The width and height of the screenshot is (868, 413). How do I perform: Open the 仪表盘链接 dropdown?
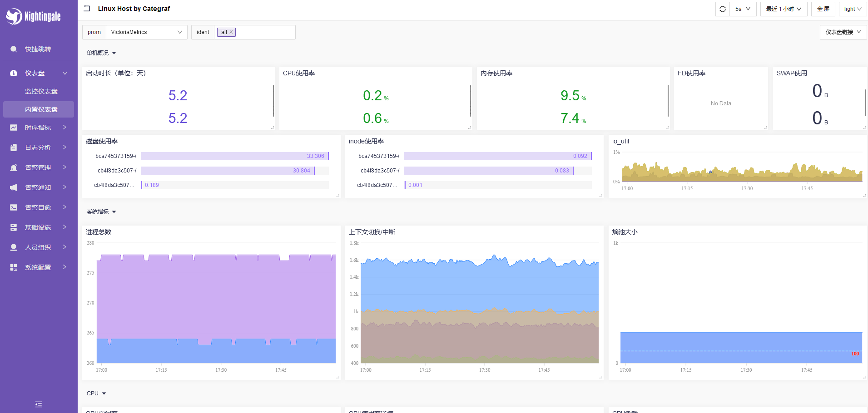[843, 32]
